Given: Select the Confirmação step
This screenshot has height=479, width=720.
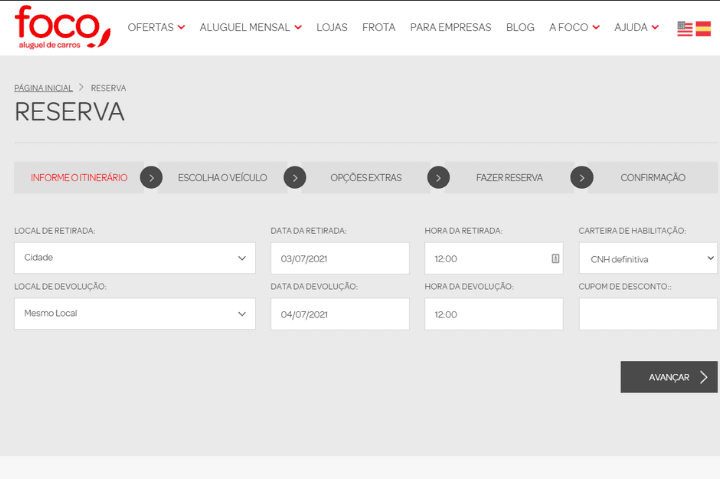Looking at the screenshot, I should coord(653,178).
